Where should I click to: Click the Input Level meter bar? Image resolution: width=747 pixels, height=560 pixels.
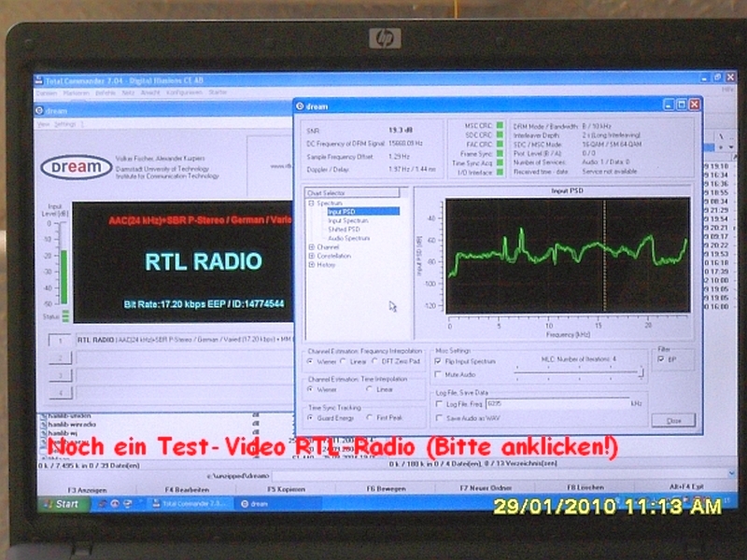point(63,264)
